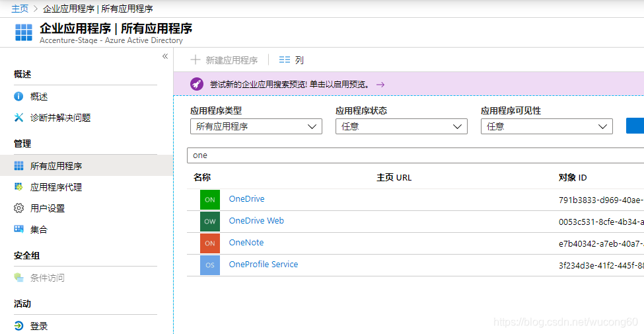644x334 pixels.
Task: Click the blue apply button beside filters
Action: [635, 126]
